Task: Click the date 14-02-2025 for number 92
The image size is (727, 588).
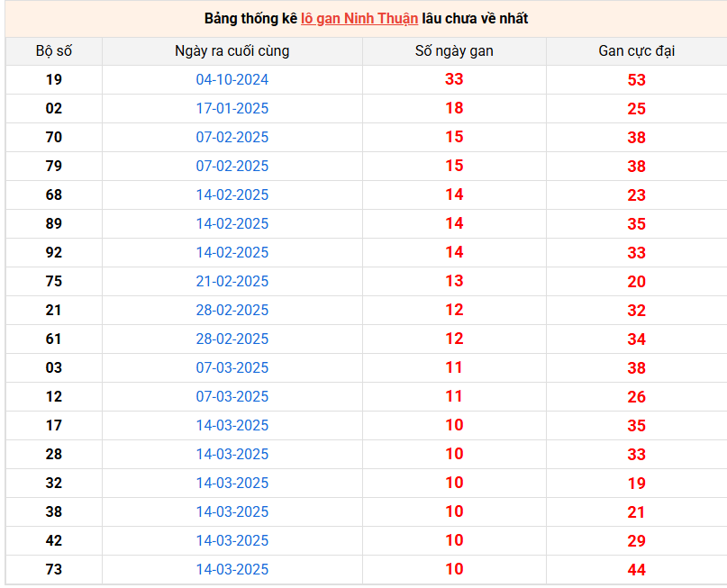Action: pyautogui.click(x=232, y=252)
